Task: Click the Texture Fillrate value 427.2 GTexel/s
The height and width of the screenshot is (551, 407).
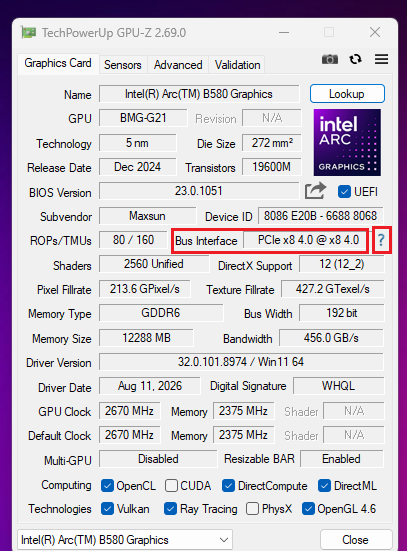Action: coord(332,289)
